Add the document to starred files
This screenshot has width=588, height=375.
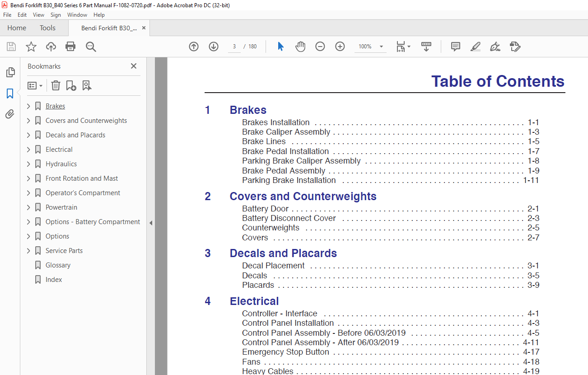[31, 47]
